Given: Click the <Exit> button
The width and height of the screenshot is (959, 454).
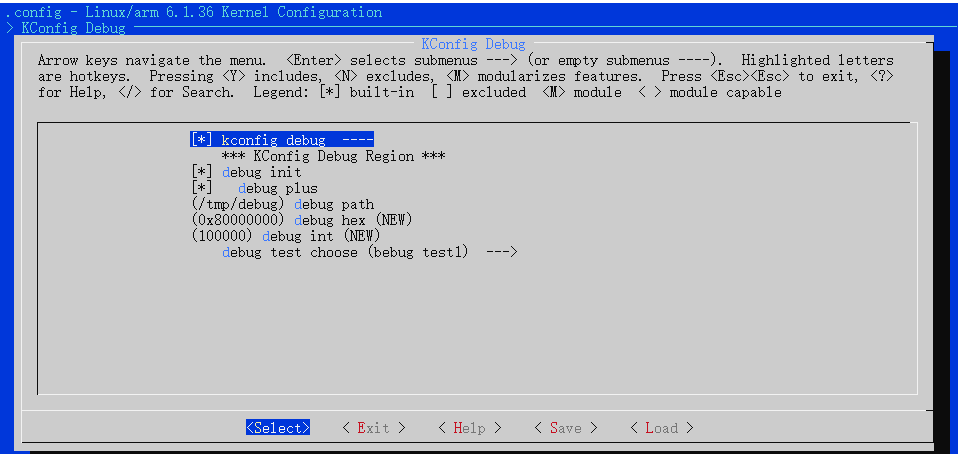Looking at the screenshot, I should pyautogui.click(x=373, y=428).
